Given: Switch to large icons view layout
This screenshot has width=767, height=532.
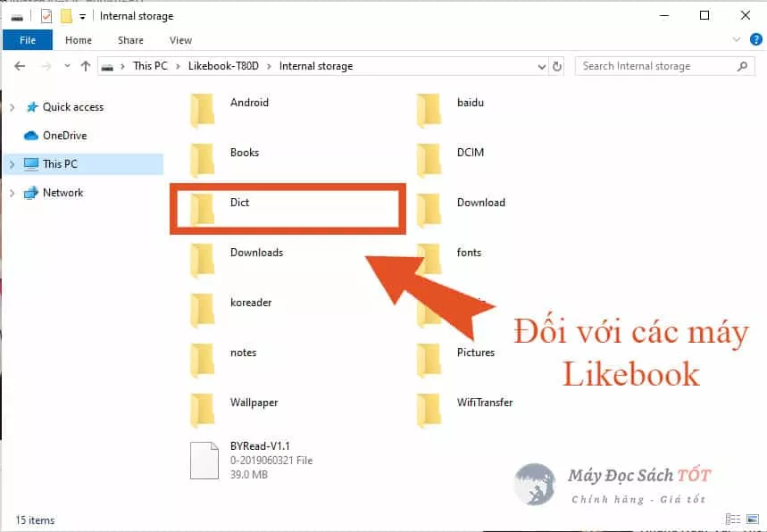Looking at the screenshot, I should [753, 519].
